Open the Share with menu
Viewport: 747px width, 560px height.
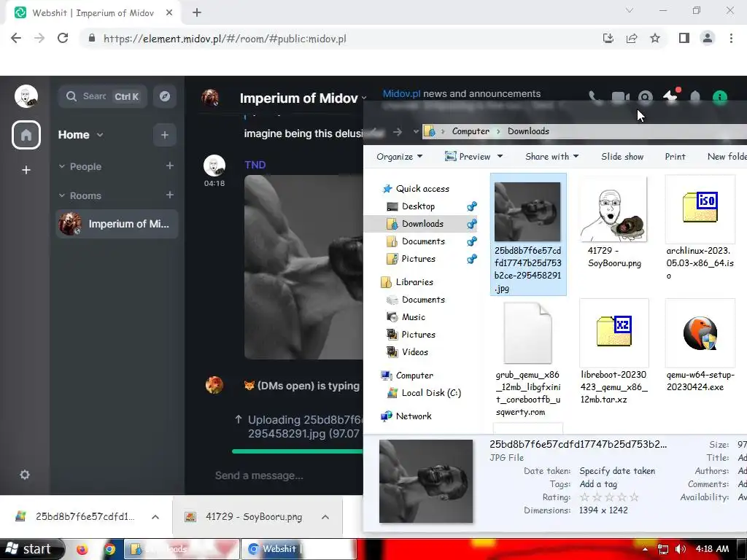tap(551, 157)
